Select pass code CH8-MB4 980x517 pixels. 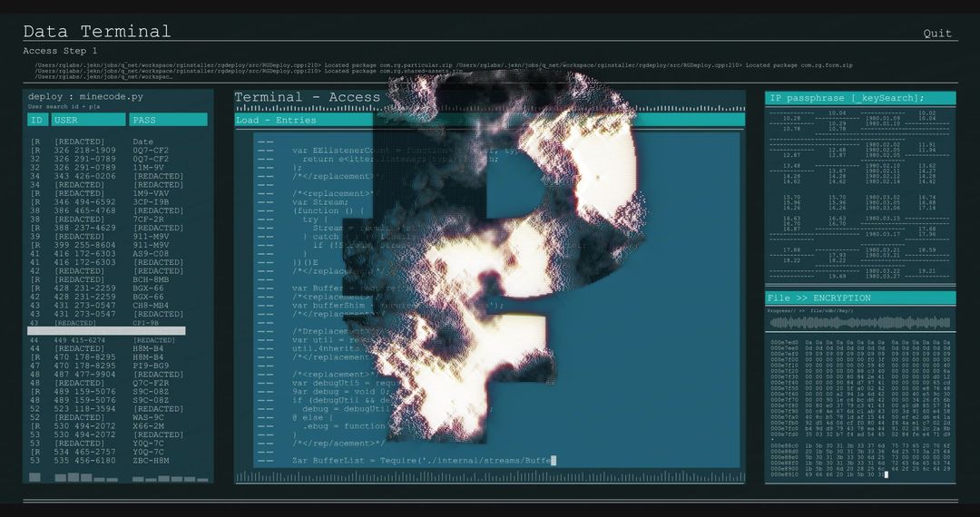(151, 306)
